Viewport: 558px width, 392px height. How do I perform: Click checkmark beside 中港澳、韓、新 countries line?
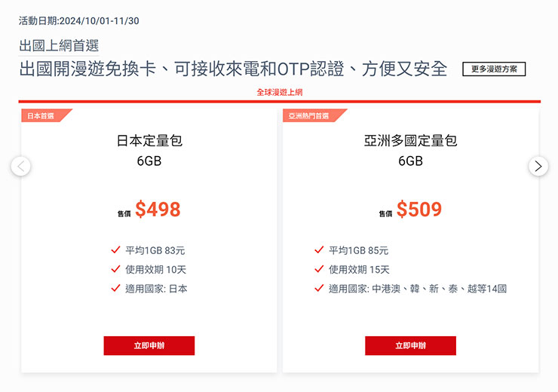coord(319,288)
